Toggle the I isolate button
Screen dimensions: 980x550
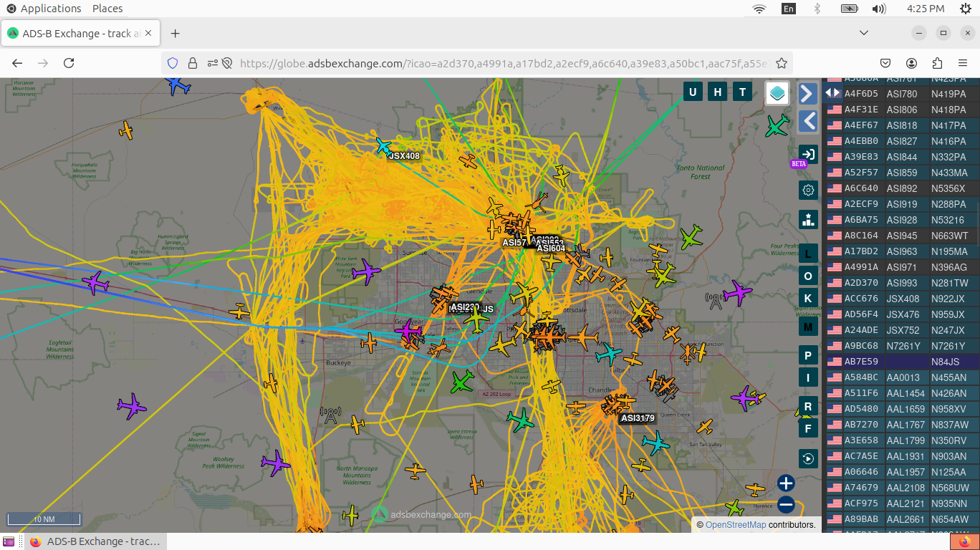pyautogui.click(x=808, y=378)
